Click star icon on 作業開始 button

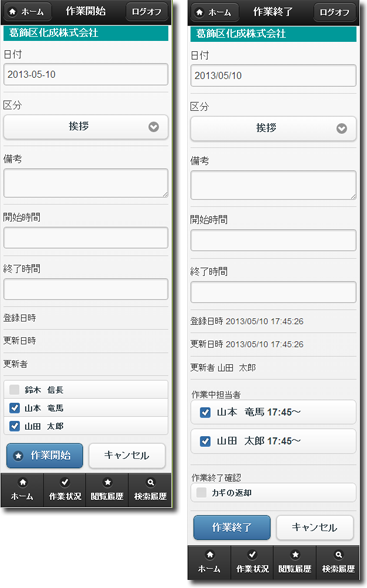click(x=18, y=456)
